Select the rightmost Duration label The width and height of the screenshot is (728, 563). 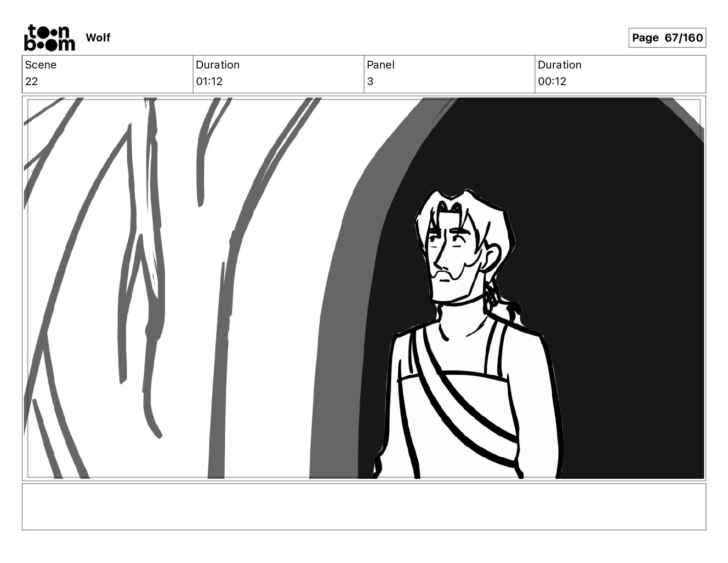click(x=559, y=65)
